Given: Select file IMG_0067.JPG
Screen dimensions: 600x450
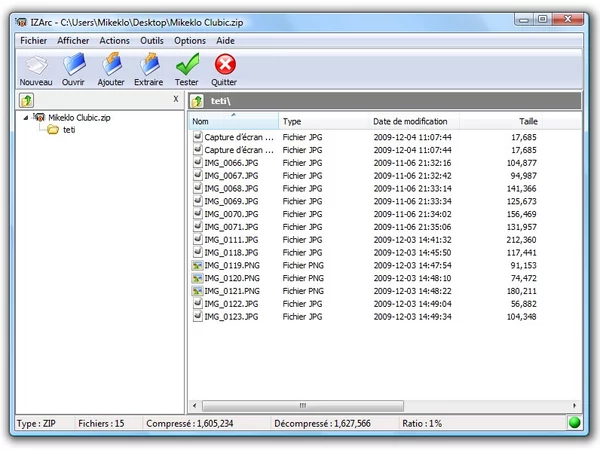Looking at the screenshot, I should coord(231,176).
